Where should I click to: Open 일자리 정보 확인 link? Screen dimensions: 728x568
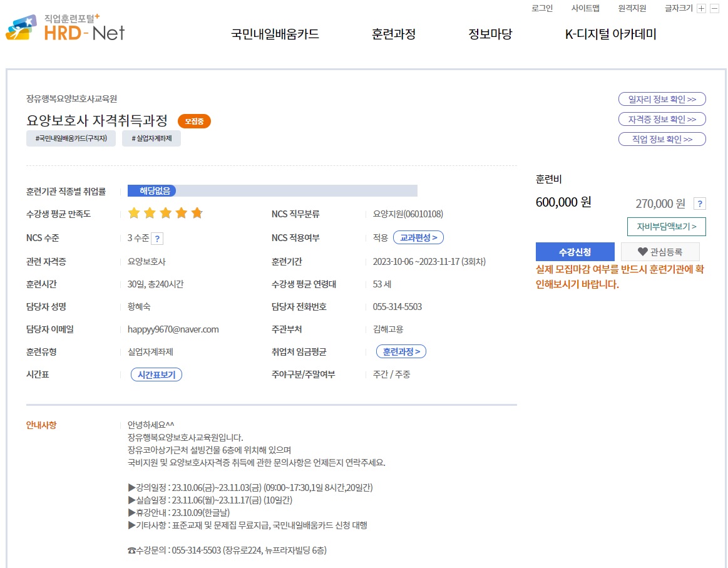[x=662, y=99]
